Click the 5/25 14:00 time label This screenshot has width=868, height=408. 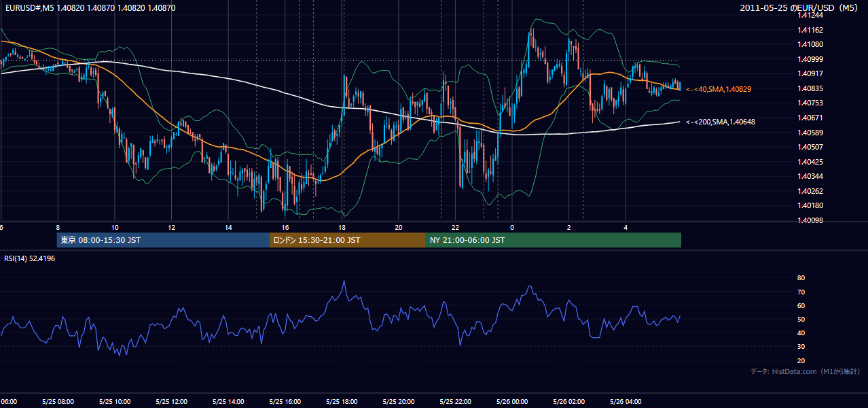228,402
